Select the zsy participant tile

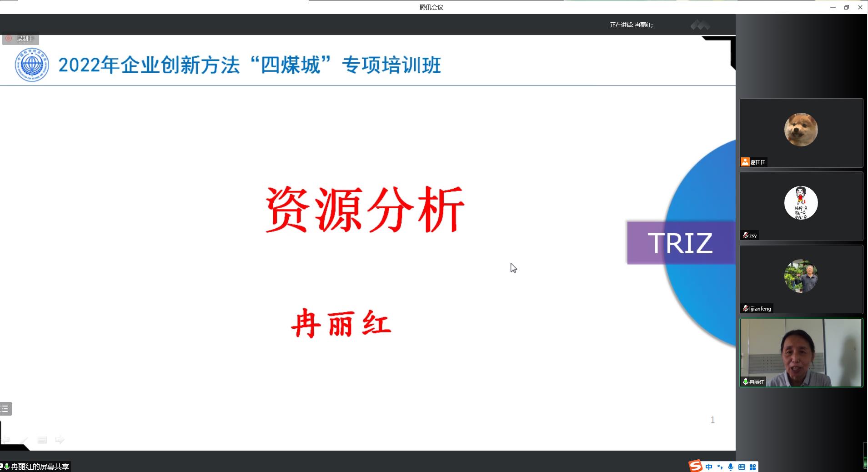pyautogui.click(x=801, y=206)
